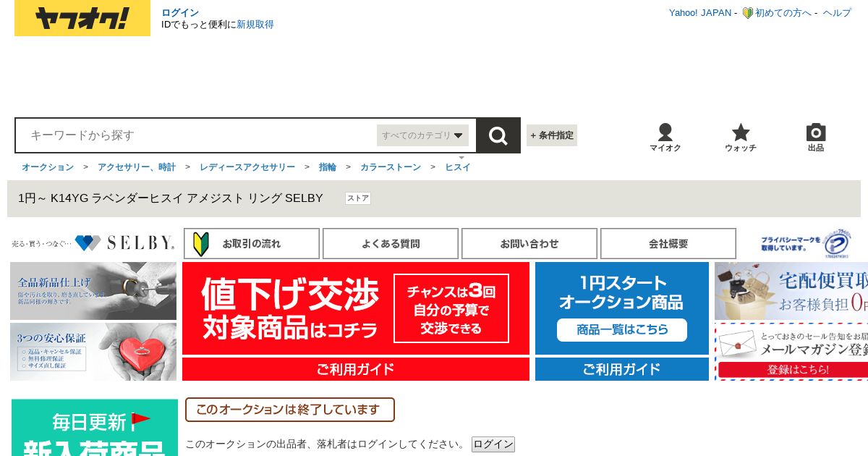
Task: Click 値下げ交渉 対象商品 red banner
Action: 356,308
